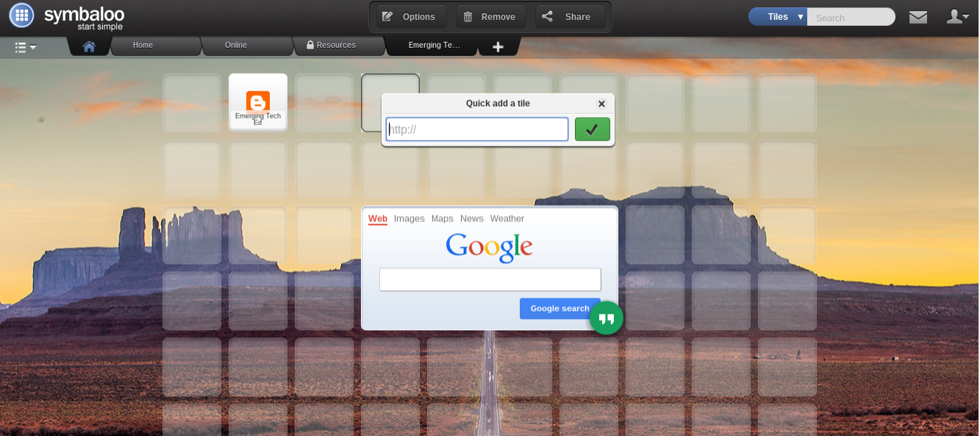Open the locked Resources tab
Screen dimensions: 980x436
[x=338, y=46]
